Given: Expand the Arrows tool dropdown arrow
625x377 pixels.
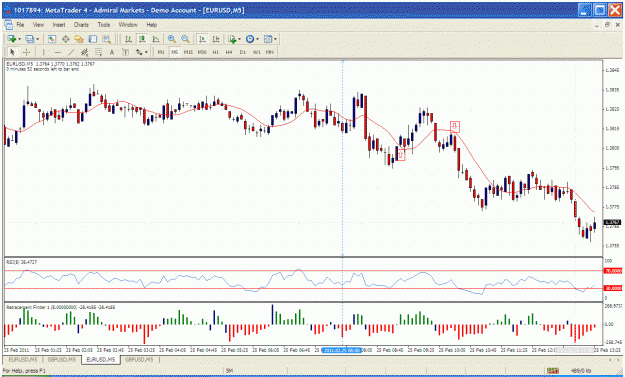Looking at the screenshot, I should (146, 52).
